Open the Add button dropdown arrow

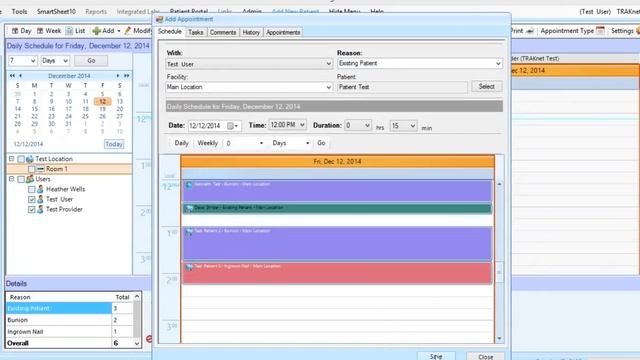(x=119, y=31)
